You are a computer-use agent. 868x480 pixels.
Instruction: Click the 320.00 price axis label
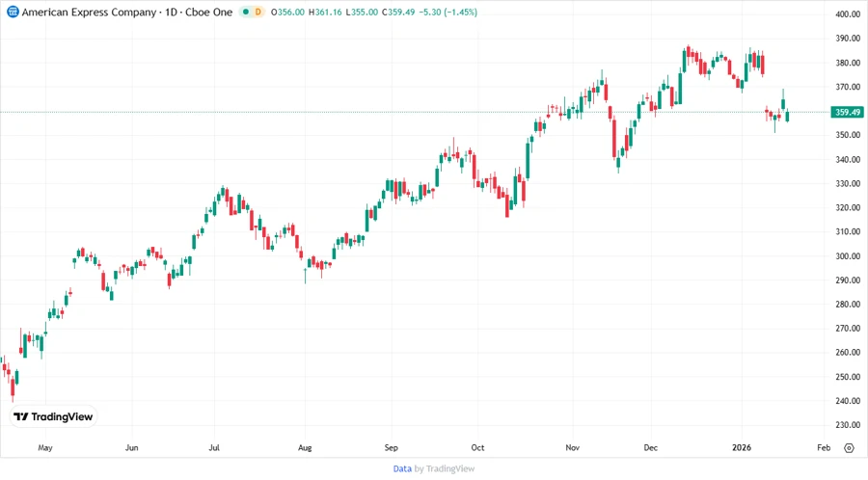coord(848,208)
